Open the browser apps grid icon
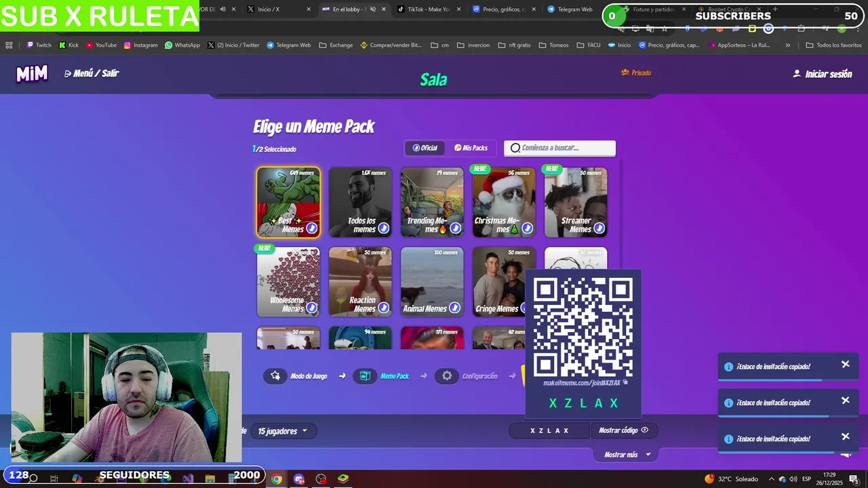868x488 pixels. [9, 45]
